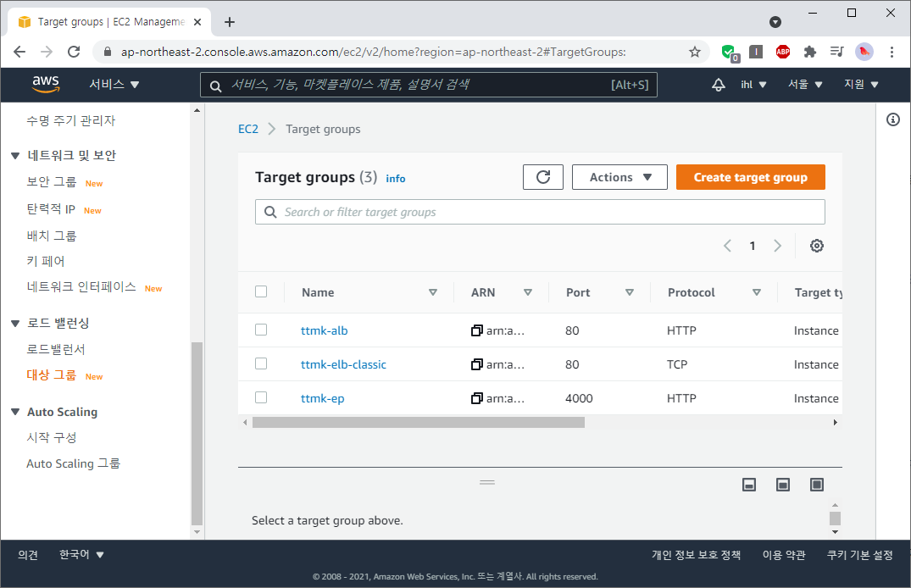Image resolution: width=911 pixels, height=588 pixels.
Task: Open 탄력적 IP in sidebar
Action: (x=51, y=209)
